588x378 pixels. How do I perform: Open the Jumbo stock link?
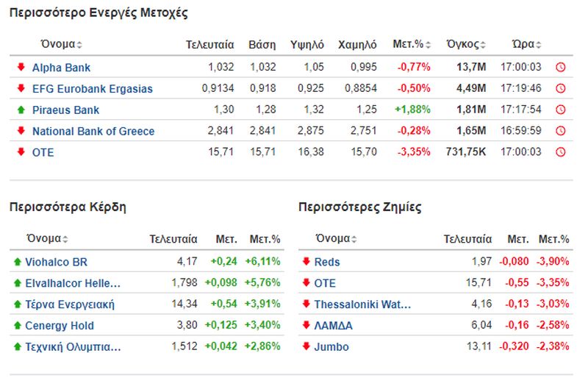[x=331, y=347]
